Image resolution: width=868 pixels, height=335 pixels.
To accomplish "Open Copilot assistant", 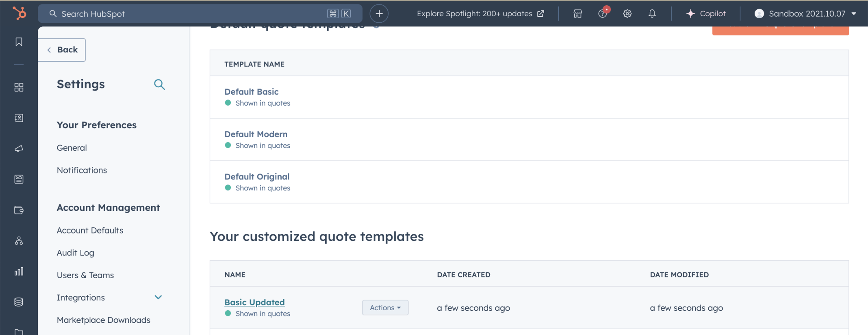I will 706,13.
